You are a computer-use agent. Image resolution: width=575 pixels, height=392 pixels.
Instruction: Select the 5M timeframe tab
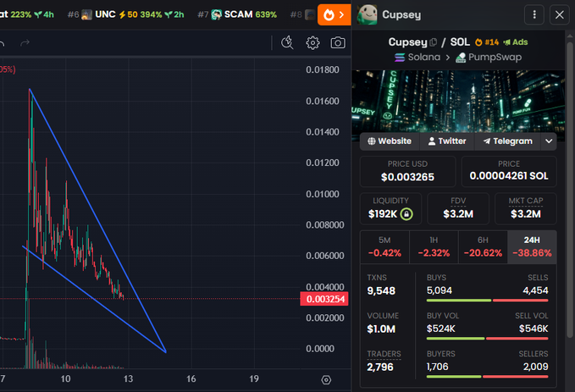[384, 246]
